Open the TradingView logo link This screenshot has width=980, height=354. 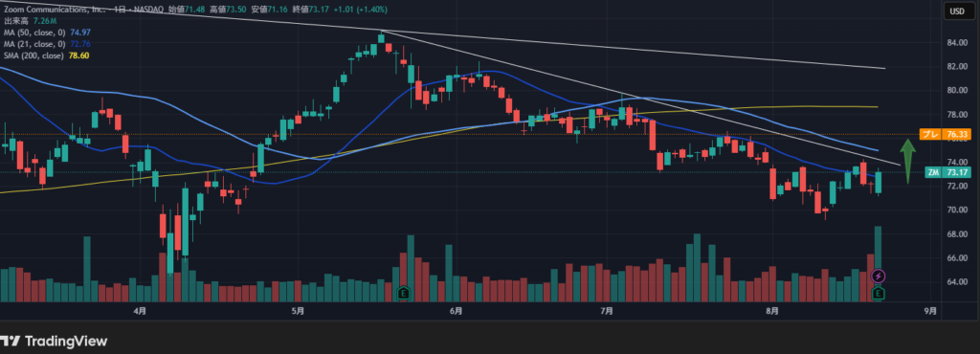pos(54,341)
